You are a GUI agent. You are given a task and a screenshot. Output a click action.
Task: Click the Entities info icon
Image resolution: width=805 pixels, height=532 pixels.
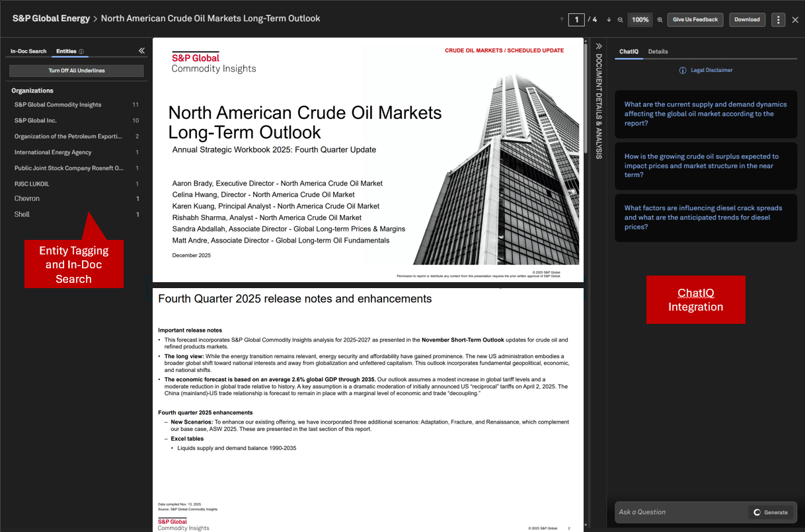point(81,52)
